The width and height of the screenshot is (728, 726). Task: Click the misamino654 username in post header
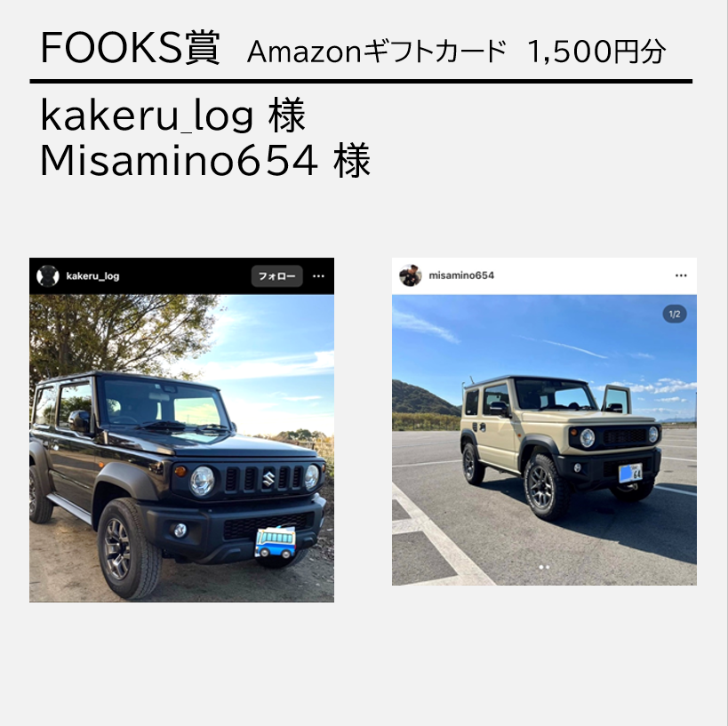click(x=461, y=275)
